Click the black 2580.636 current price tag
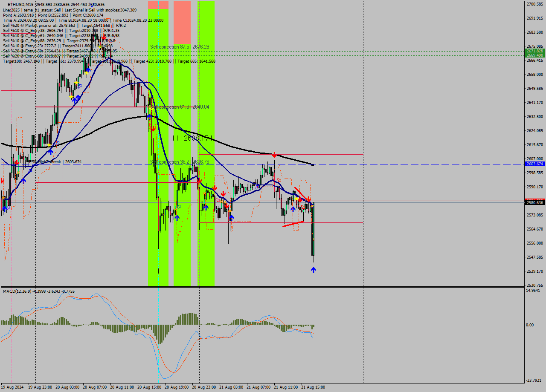Viewport: 546px width, 392px height. tap(534, 203)
